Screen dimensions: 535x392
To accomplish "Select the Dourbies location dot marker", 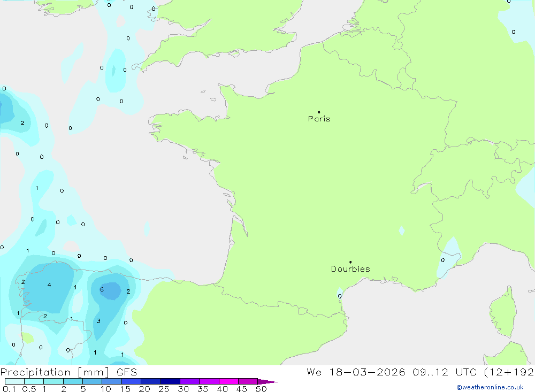I will 350,262.
